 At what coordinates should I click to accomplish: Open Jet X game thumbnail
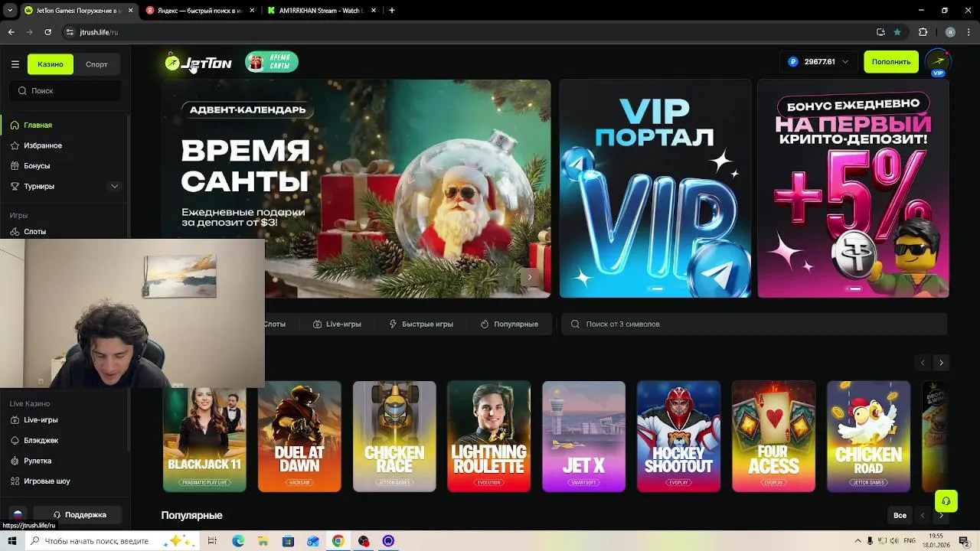click(x=583, y=436)
